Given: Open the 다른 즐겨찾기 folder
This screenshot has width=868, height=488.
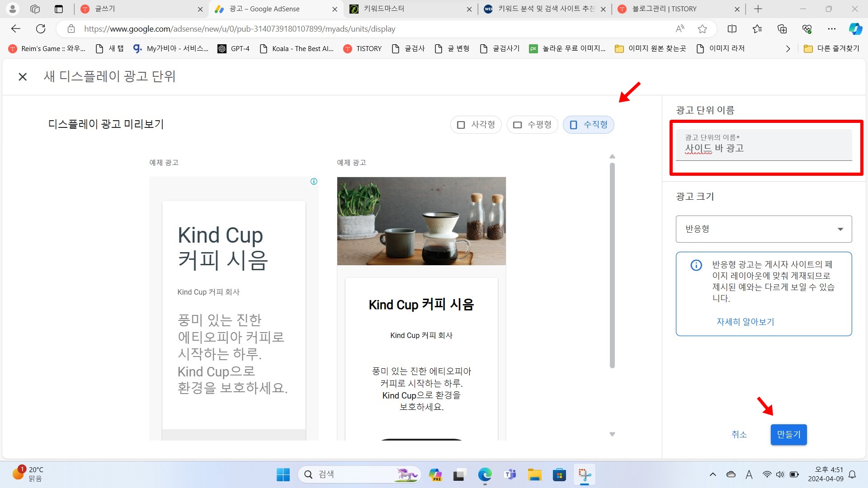Looking at the screenshot, I should [x=832, y=49].
